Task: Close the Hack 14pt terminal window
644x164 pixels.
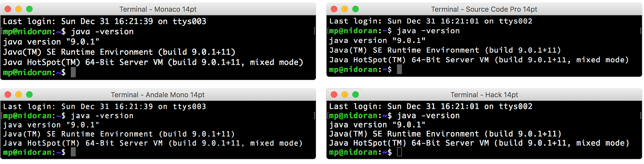Action: [x=334, y=94]
